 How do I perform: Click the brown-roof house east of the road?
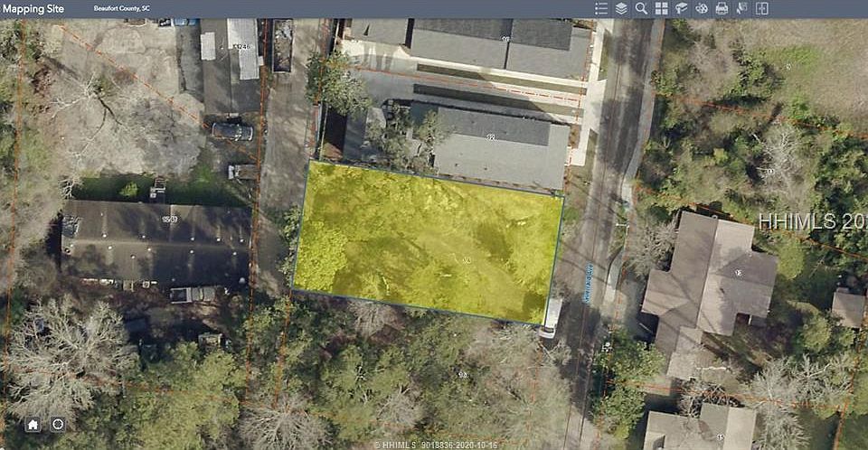pos(710,276)
